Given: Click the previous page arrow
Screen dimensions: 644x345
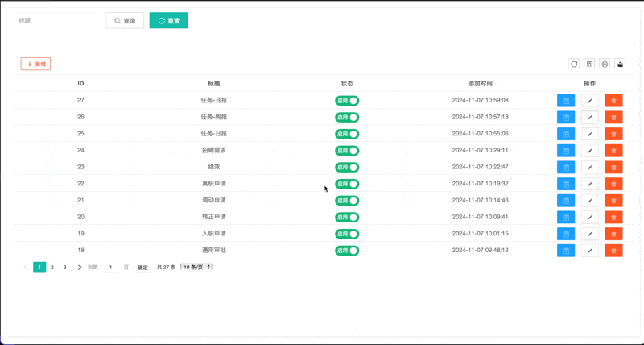Looking at the screenshot, I should coord(25,268).
